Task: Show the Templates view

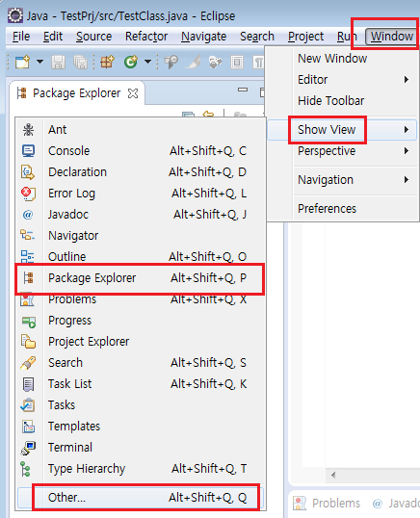Action: [141, 427]
